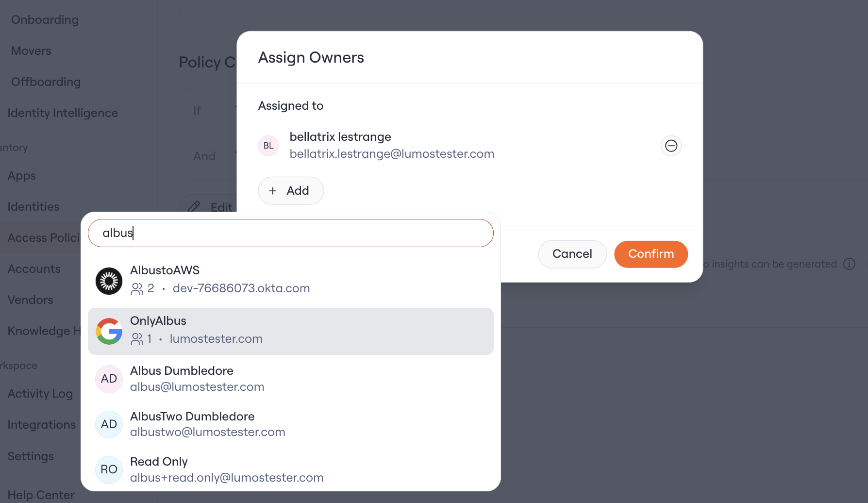Click the pencil Edit icon
The height and width of the screenshot is (503, 868).
(x=194, y=207)
